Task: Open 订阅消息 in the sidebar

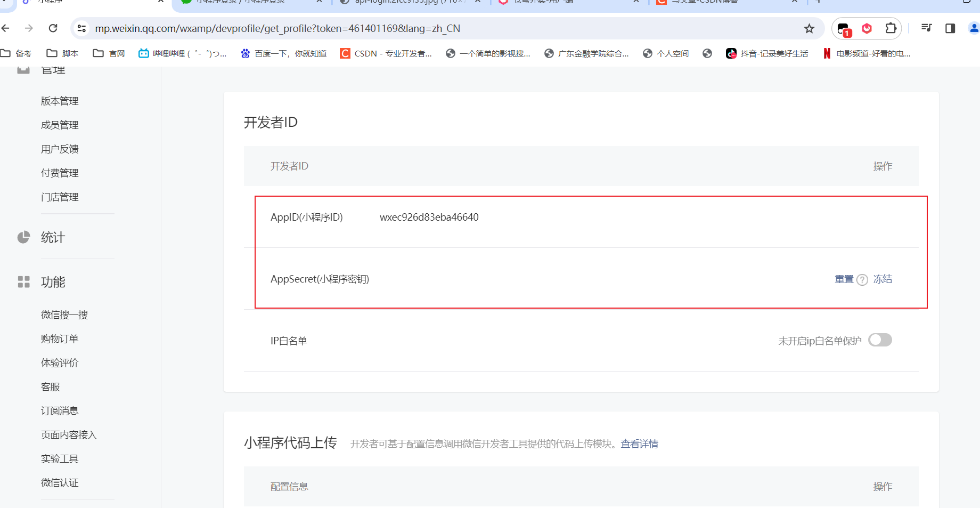Action: [x=60, y=411]
